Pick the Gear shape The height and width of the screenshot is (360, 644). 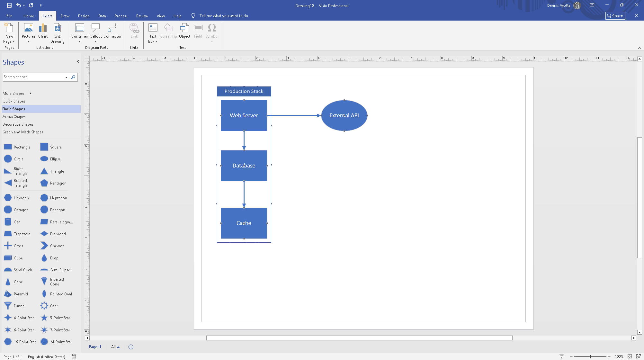(x=49, y=306)
